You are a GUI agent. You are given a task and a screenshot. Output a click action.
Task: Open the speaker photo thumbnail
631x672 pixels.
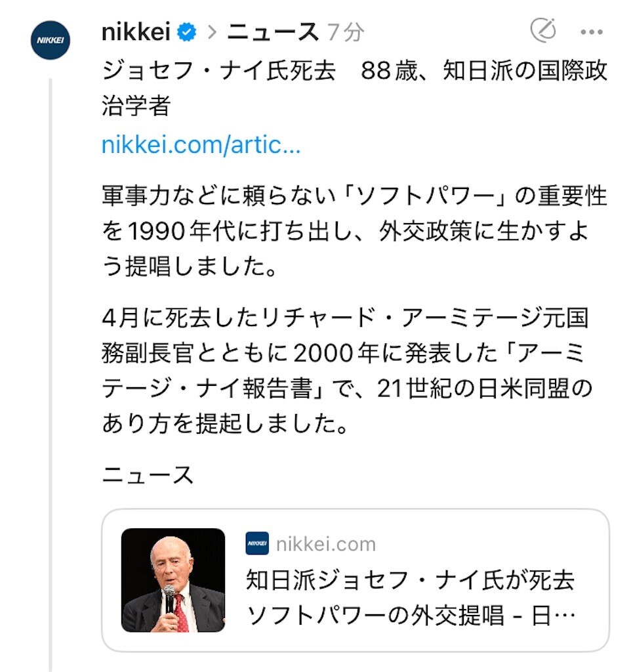point(173,580)
